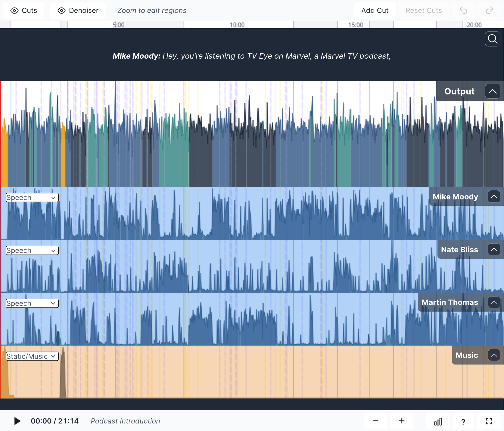This screenshot has width=504, height=431.
Task: Zoom out with the minus icon
Action: pyautogui.click(x=375, y=421)
